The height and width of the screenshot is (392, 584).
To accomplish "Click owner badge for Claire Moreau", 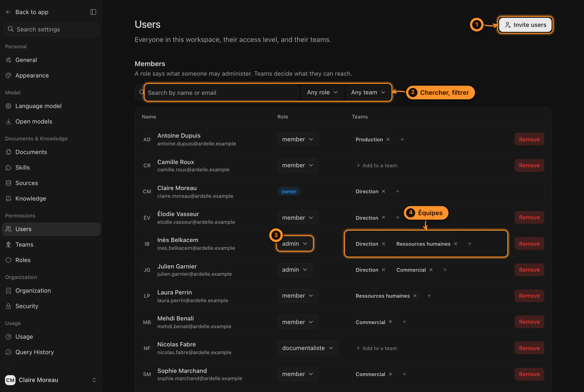I will pyautogui.click(x=289, y=191).
